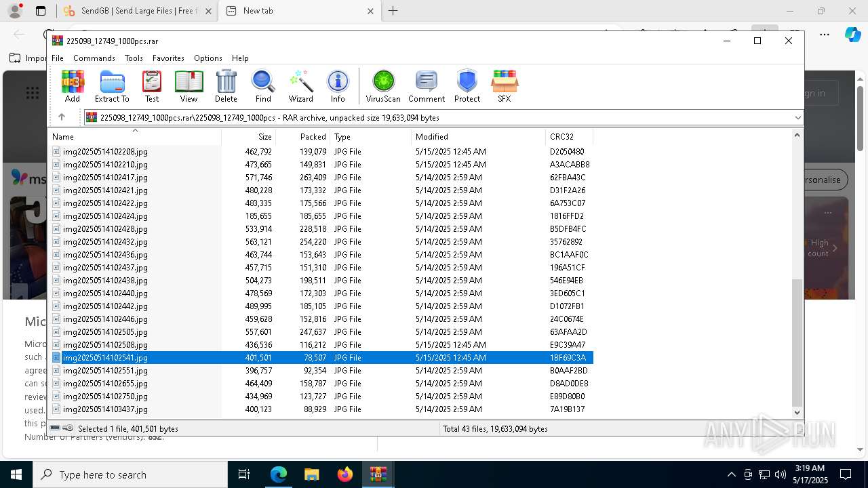Screen dimensions: 868x488
Task: Expand the archive path dropdown
Action: tap(797, 117)
